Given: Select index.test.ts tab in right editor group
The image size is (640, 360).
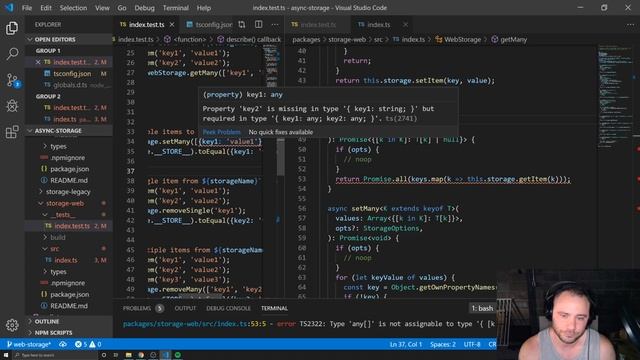Looking at the screenshot, I should click(313, 24).
